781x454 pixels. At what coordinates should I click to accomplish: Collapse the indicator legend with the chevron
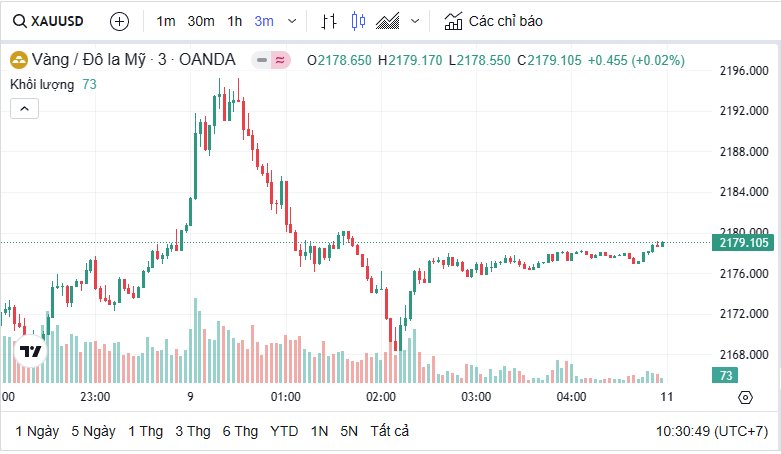(25, 108)
